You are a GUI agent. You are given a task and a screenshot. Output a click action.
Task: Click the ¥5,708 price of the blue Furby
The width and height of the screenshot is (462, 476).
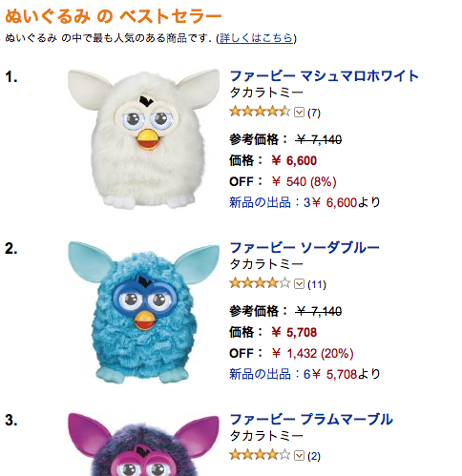pyautogui.click(x=294, y=332)
